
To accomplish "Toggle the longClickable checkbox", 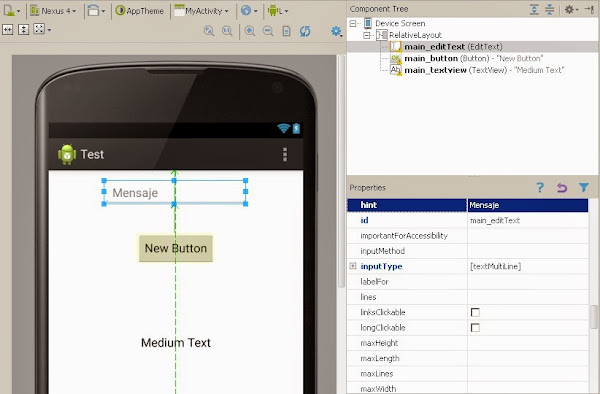I will [x=475, y=327].
